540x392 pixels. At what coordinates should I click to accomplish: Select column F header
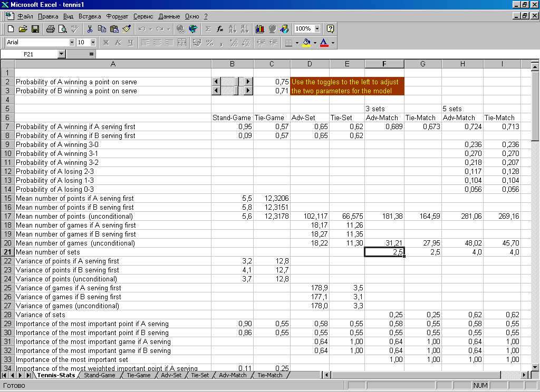pos(384,64)
